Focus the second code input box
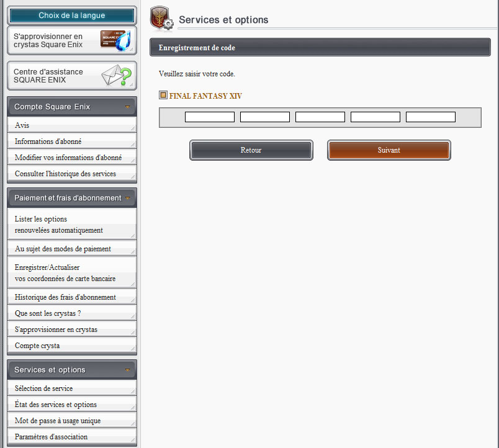 pos(265,117)
